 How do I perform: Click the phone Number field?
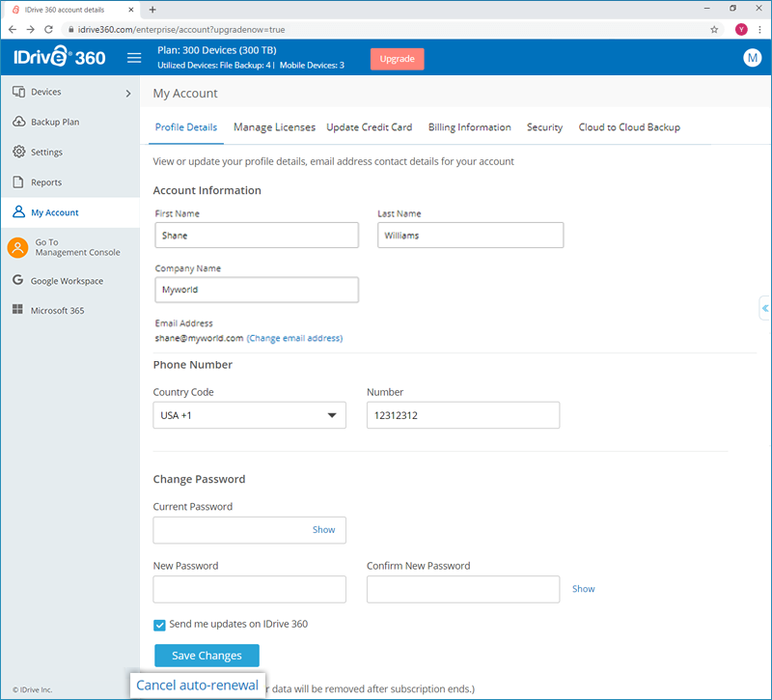click(463, 415)
